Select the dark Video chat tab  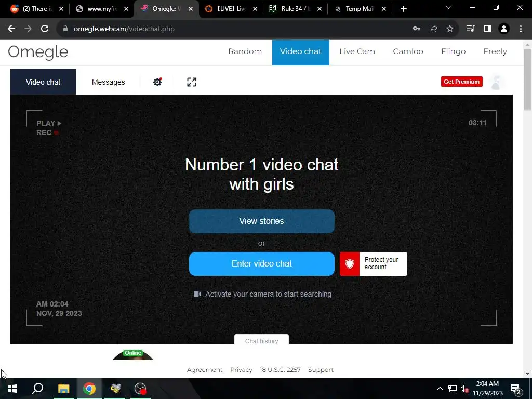tap(43, 82)
